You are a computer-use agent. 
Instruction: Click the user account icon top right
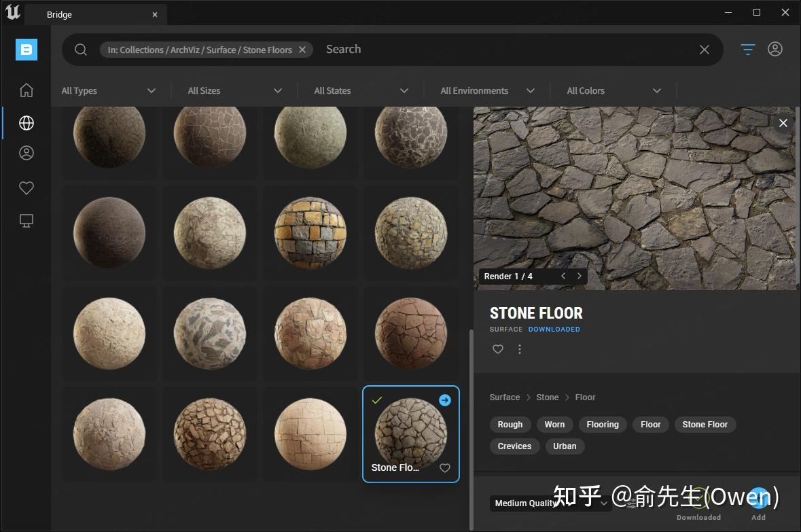coord(775,50)
